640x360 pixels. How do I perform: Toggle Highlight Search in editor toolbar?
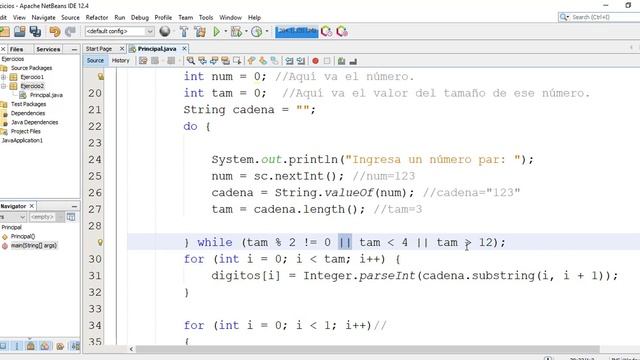click(x=225, y=61)
